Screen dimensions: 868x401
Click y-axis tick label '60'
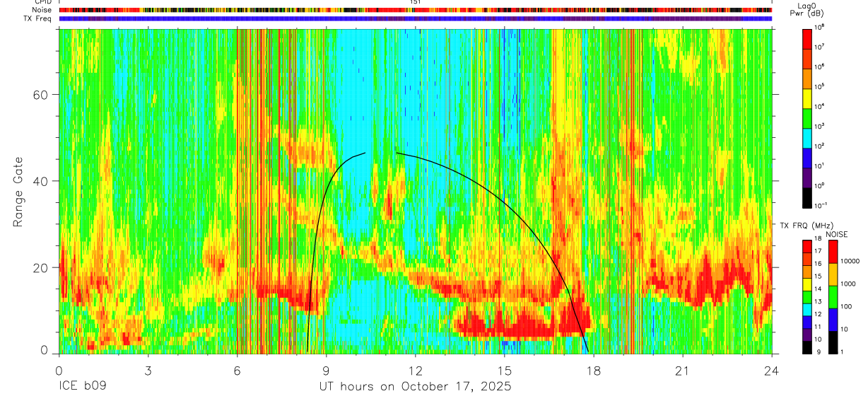pos(42,95)
